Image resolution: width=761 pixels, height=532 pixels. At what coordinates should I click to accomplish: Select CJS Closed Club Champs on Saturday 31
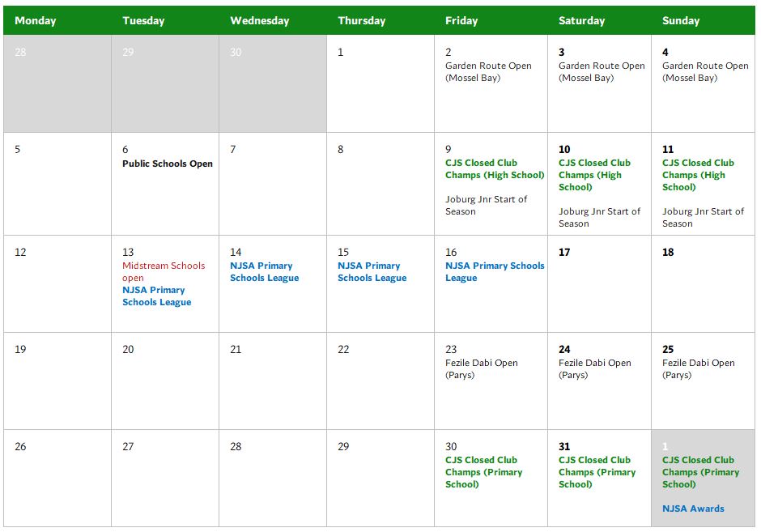(x=597, y=472)
